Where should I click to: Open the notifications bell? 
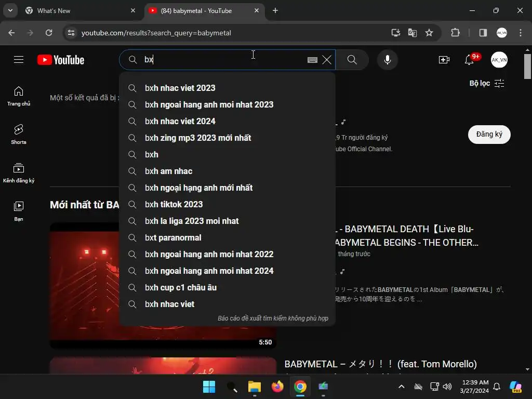tap(470, 60)
